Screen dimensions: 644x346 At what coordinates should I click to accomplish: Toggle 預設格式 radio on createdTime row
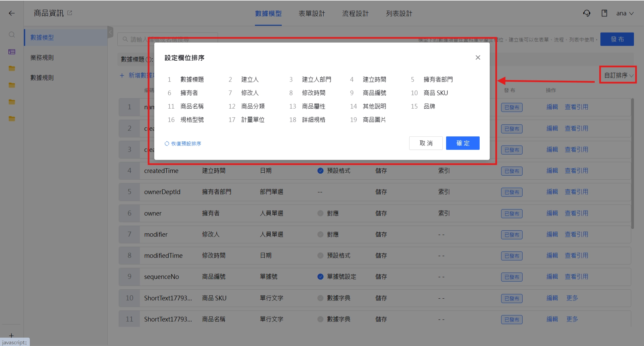(x=320, y=171)
